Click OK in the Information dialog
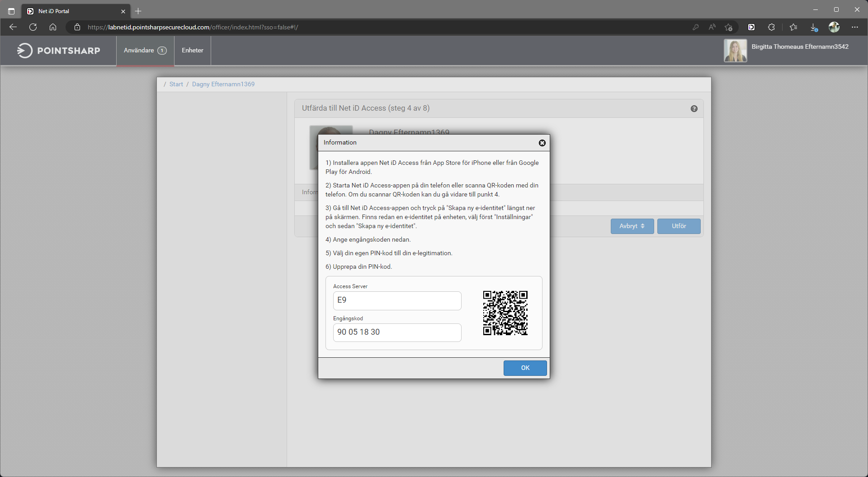This screenshot has height=477, width=868. click(x=525, y=368)
